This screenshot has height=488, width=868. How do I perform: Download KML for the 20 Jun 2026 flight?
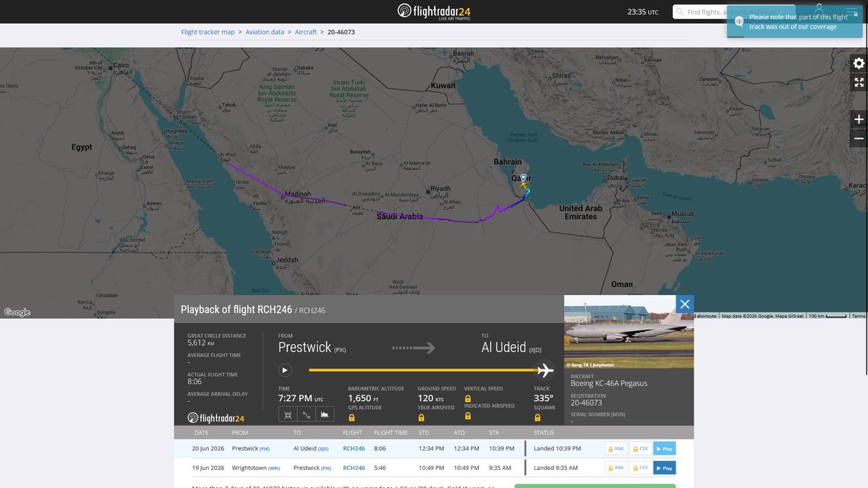[x=616, y=448]
